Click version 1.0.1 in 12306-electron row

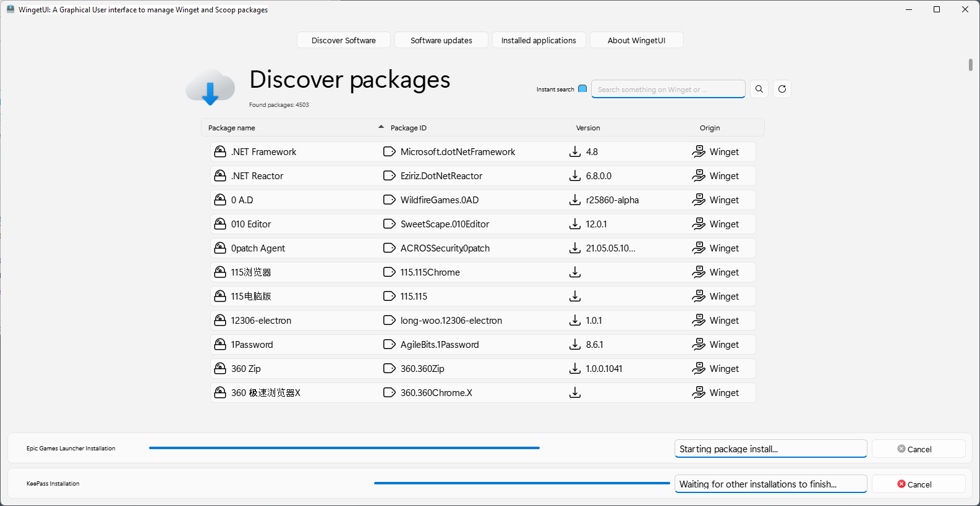(594, 320)
